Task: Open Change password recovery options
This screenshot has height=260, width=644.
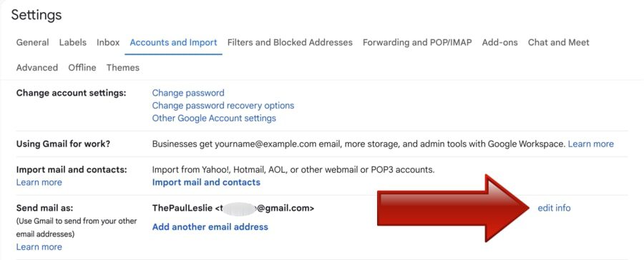Action: coord(223,106)
